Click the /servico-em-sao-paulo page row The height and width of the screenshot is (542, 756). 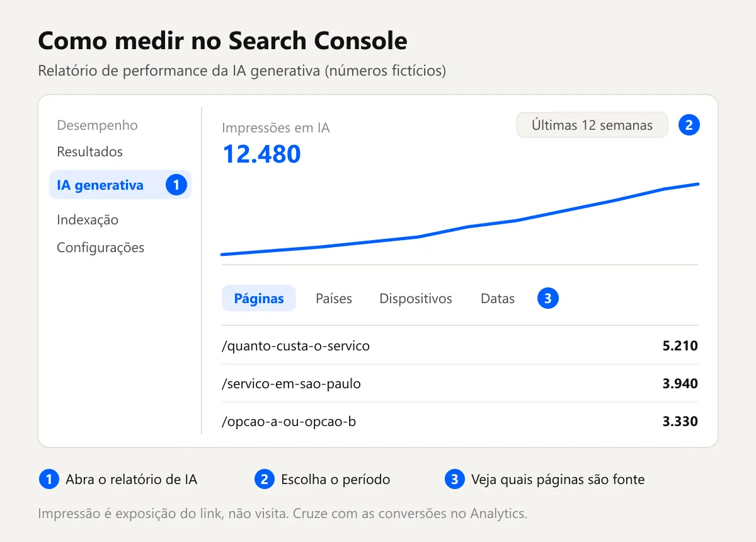tap(460, 383)
